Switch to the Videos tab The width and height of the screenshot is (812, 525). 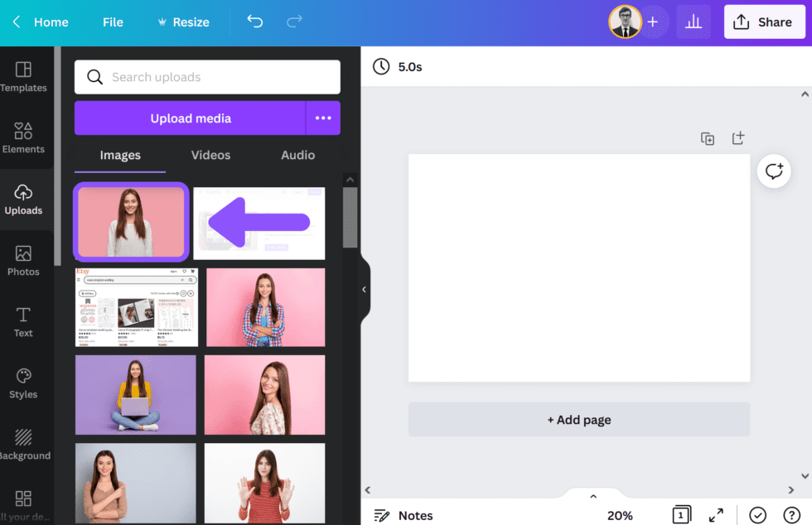coord(210,155)
